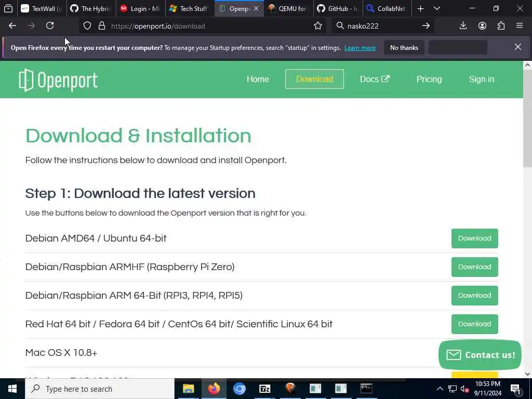
Task: Click the network tray icon
Action: pyautogui.click(x=453, y=389)
